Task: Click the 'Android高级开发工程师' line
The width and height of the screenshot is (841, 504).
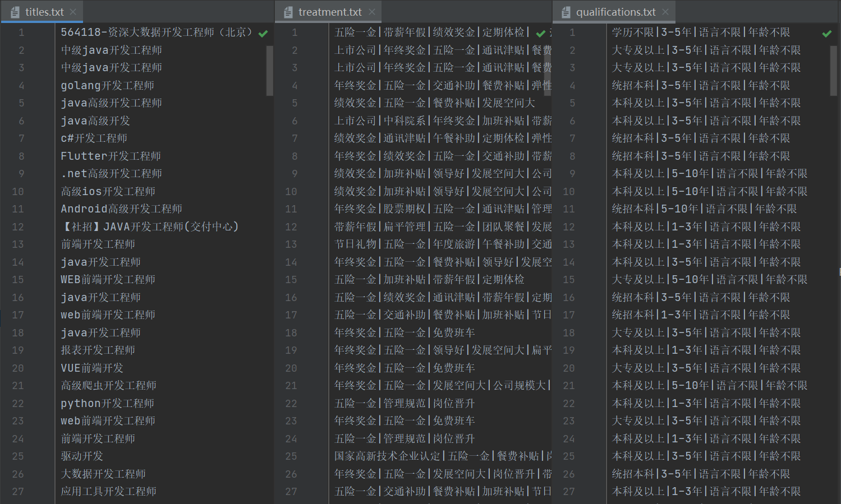Action: (x=121, y=209)
